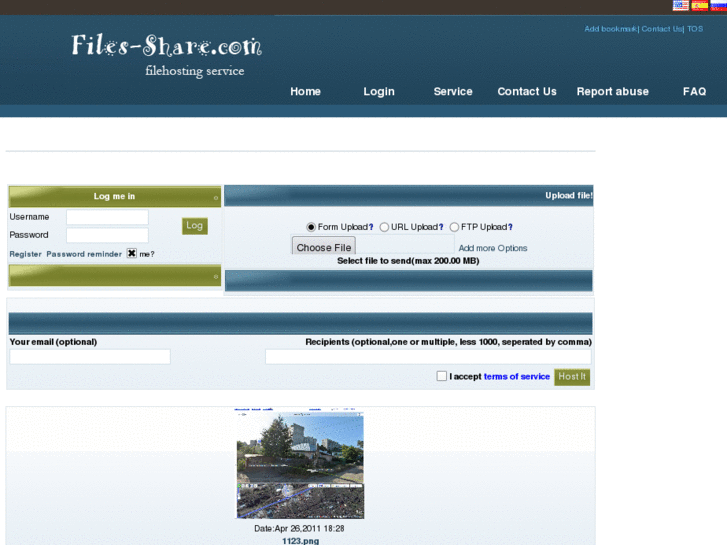Open Form Upload help question mark
This screenshot has width=727, height=545.
371,227
